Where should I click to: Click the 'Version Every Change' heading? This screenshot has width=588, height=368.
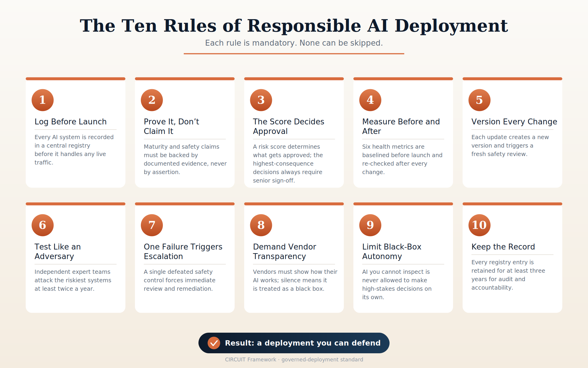point(514,122)
